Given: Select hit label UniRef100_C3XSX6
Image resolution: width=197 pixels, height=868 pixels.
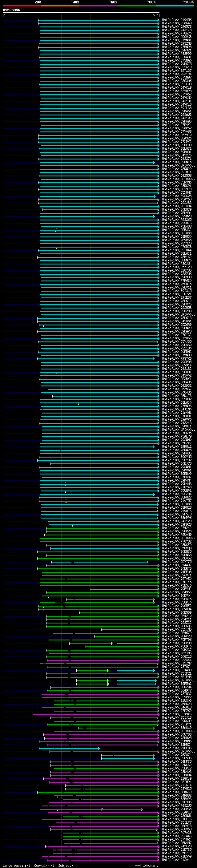Looking at the screenshot, I should point(177,714).
